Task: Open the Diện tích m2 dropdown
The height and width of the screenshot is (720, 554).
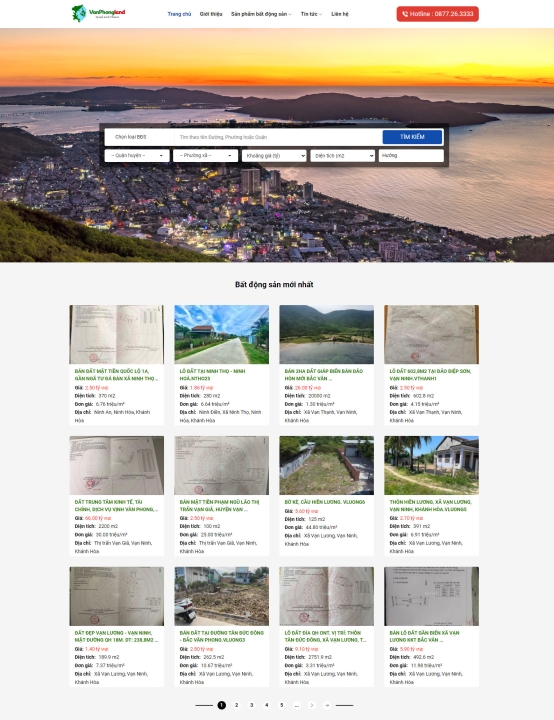Action: click(x=342, y=156)
